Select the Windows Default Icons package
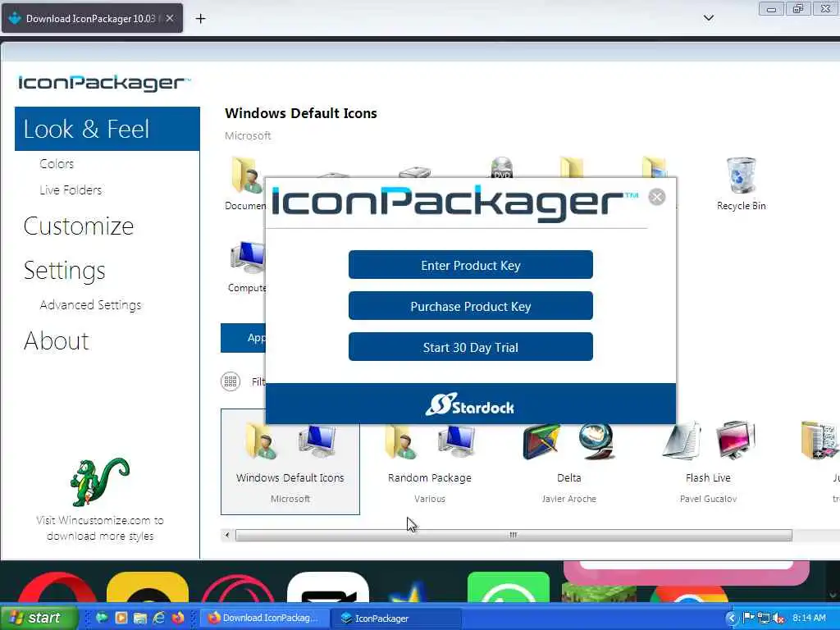 pyautogui.click(x=290, y=462)
